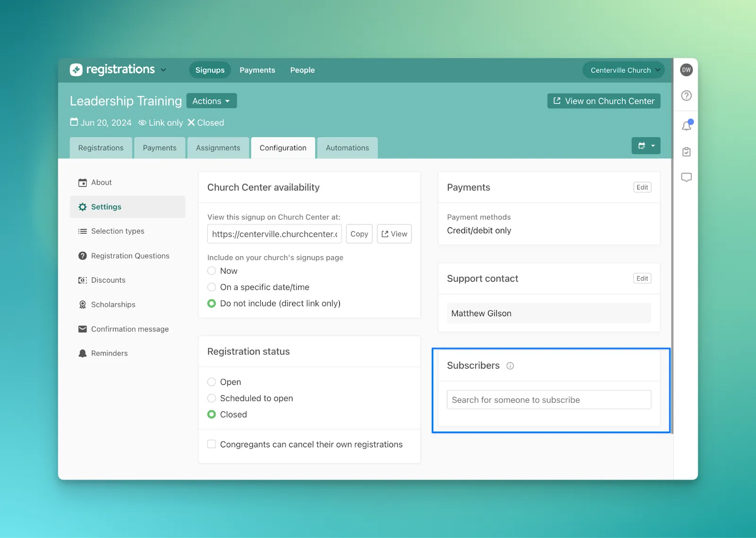Open the tasks clipboard icon

point(686,152)
